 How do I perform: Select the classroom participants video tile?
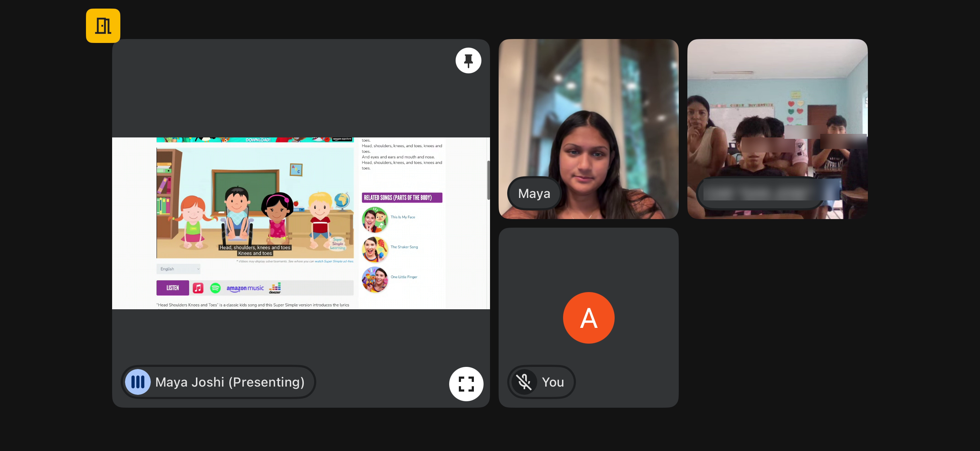[x=777, y=129]
